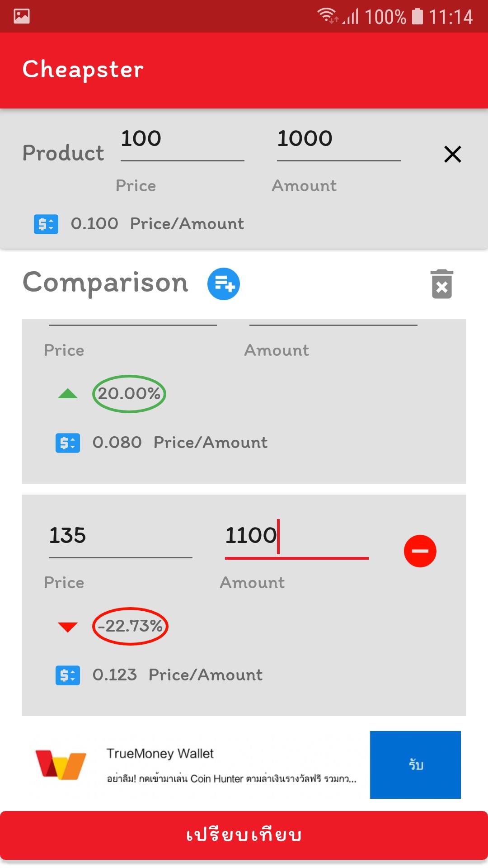
Task: Tap the Product price-per-amount dollar icon
Action: tap(46, 224)
